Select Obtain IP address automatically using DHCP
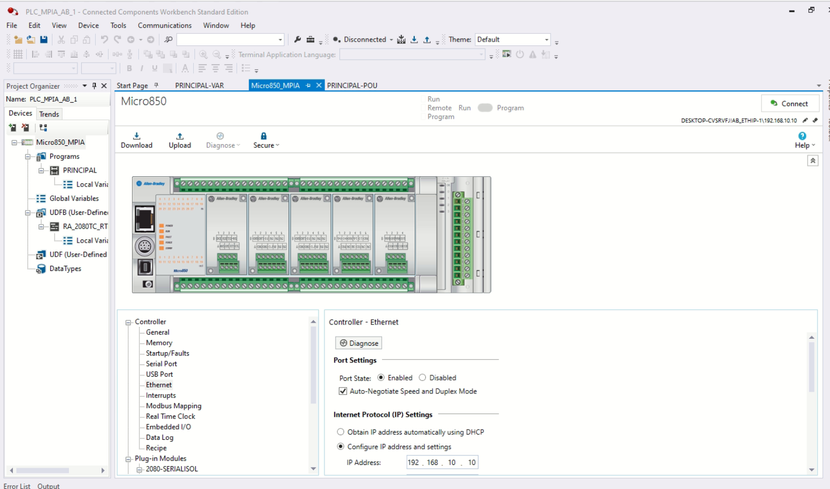 pyautogui.click(x=340, y=432)
